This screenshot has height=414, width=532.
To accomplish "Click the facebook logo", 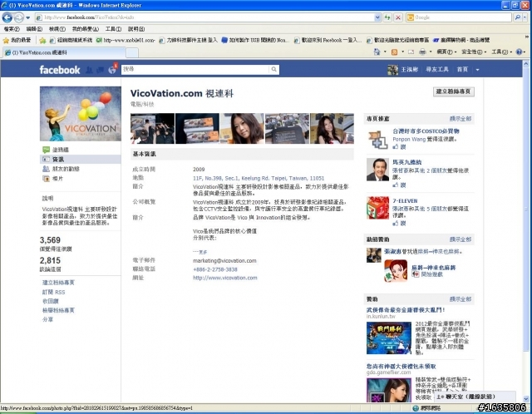I will pyautogui.click(x=60, y=70).
